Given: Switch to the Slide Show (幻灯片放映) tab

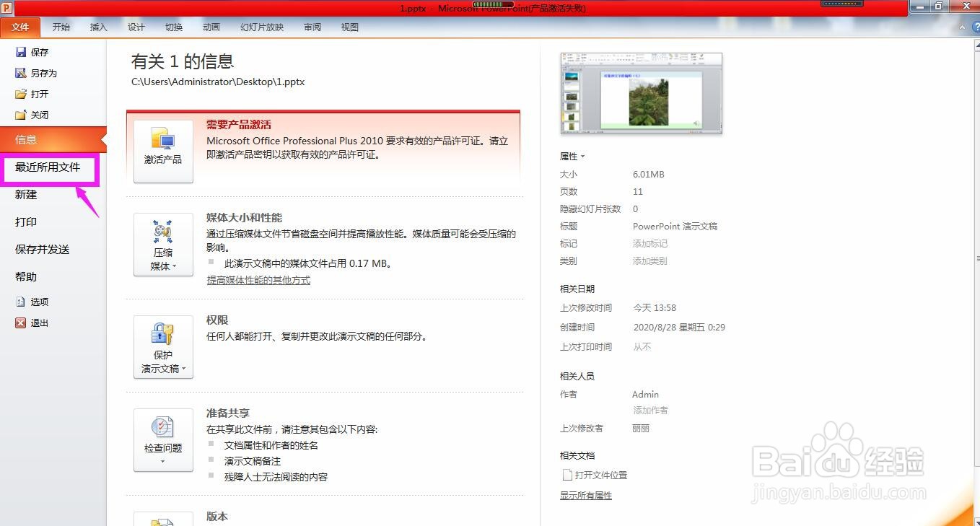Looking at the screenshot, I should click(x=262, y=27).
